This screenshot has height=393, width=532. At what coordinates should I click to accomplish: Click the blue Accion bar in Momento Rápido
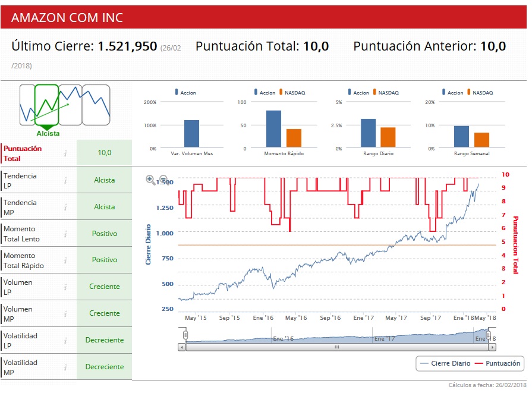[273, 128]
